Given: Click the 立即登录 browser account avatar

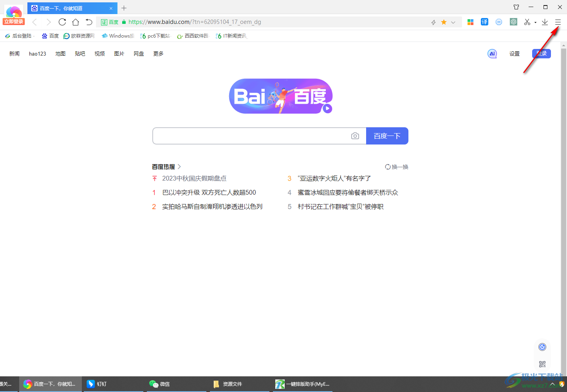Looking at the screenshot, I should pos(14,16).
